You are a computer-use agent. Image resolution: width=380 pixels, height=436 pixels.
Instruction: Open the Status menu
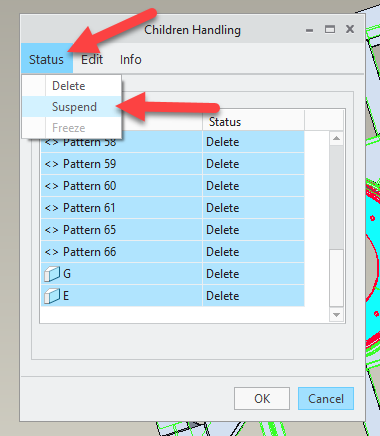(47, 60)
